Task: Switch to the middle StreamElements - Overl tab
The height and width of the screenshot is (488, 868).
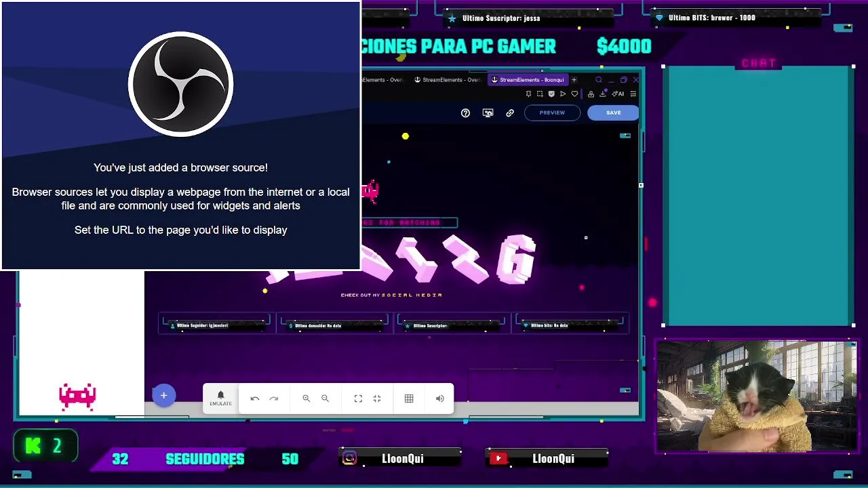Action: click(448, 80)
